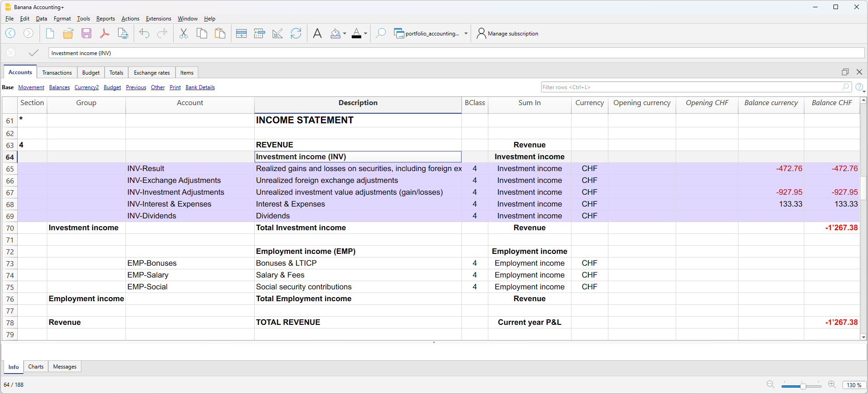Click the insert rows table icon
The width and height of the screenshot is (868, 394).
(x=260, y=33)
